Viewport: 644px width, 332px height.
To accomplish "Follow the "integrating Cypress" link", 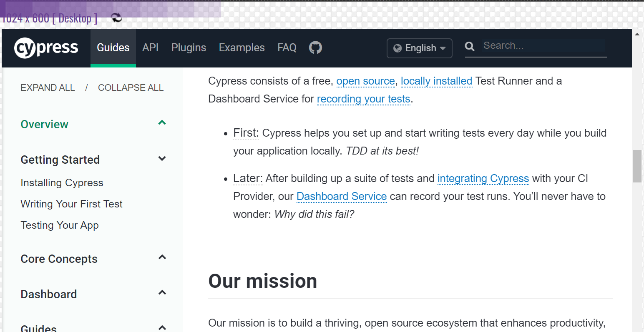I will [x=483, y=178].
